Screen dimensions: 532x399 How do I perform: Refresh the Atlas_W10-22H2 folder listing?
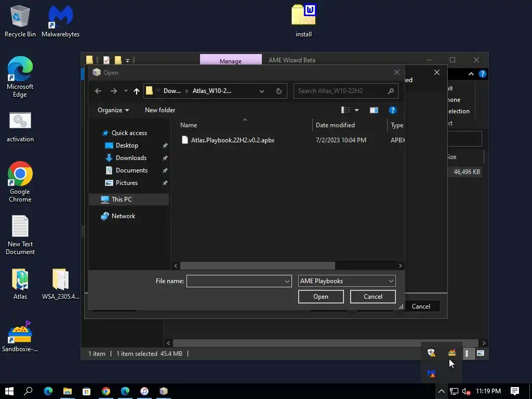coord(278,91)
